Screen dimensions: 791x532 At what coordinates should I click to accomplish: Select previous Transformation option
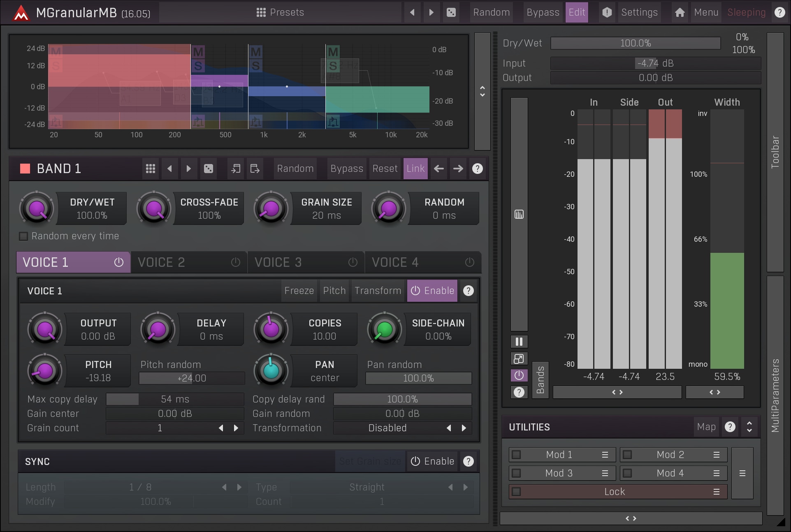[449, 428]
